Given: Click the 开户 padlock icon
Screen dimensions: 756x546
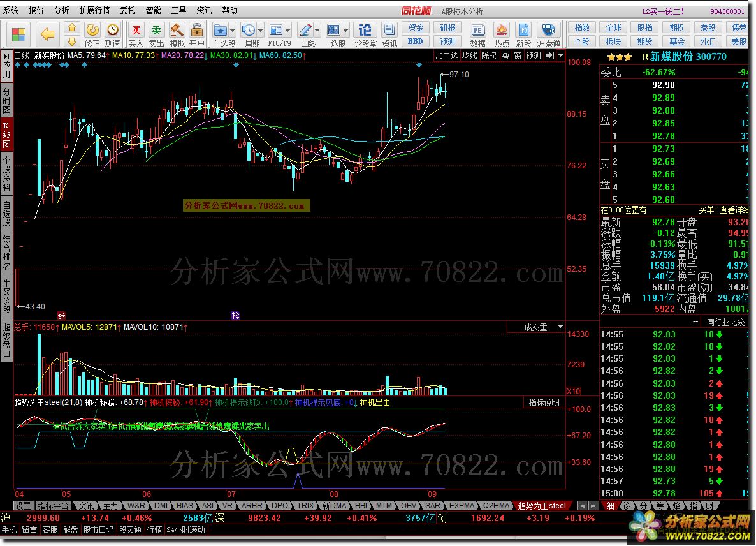Looking at the screenshot, I should (197, 30).
